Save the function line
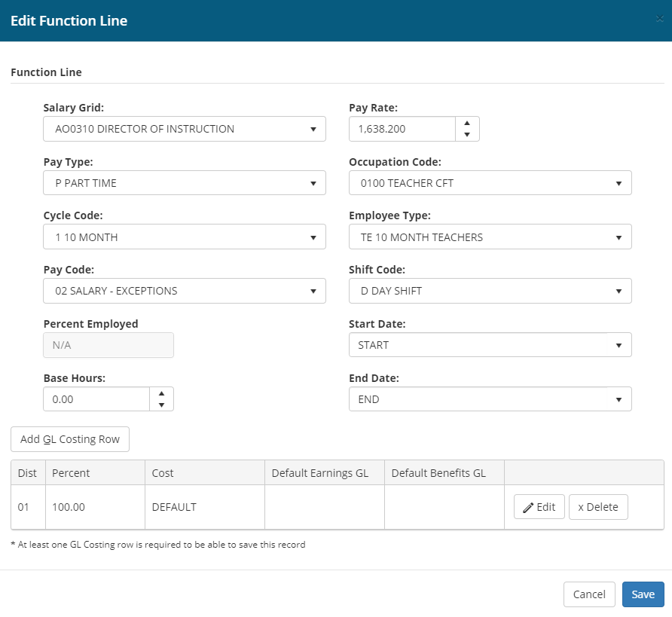 tap(643, 594)
